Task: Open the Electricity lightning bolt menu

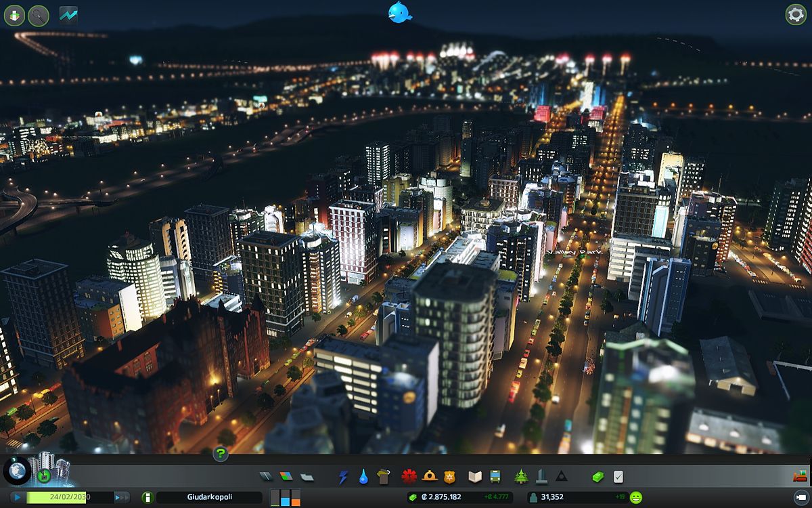Action: click(x=343, y=477)
